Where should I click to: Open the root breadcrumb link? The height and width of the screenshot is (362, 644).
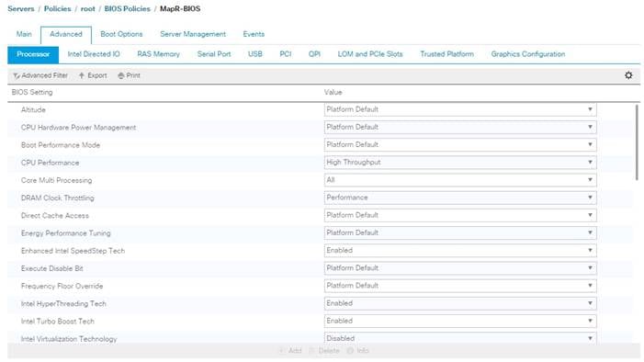(x=87, y=8)
